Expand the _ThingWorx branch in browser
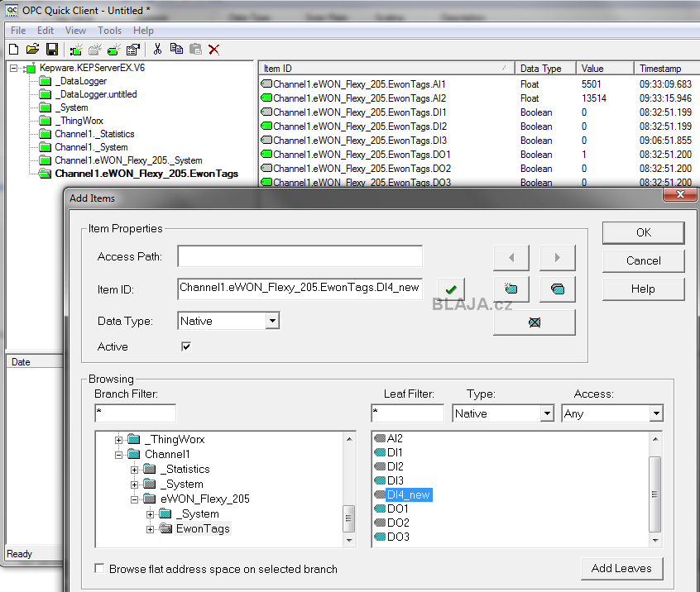The height and width of the screenshot is (592, 700). point(119,440)
